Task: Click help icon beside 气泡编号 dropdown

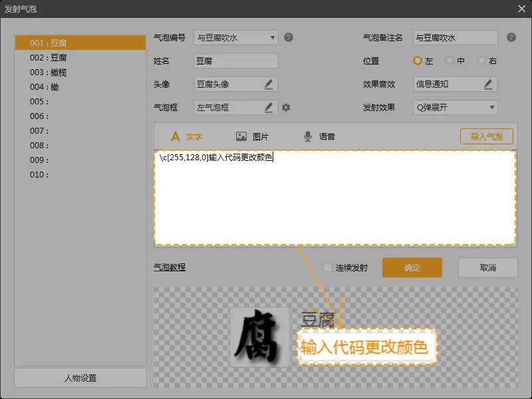Action: pyautogui.click(x=289, y=37)
